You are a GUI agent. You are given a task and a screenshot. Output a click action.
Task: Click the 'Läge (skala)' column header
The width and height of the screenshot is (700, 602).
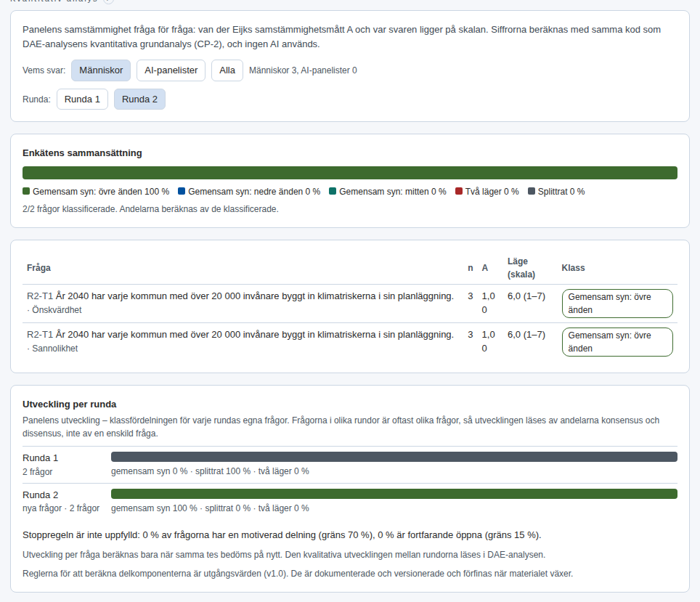coord(521,268)
